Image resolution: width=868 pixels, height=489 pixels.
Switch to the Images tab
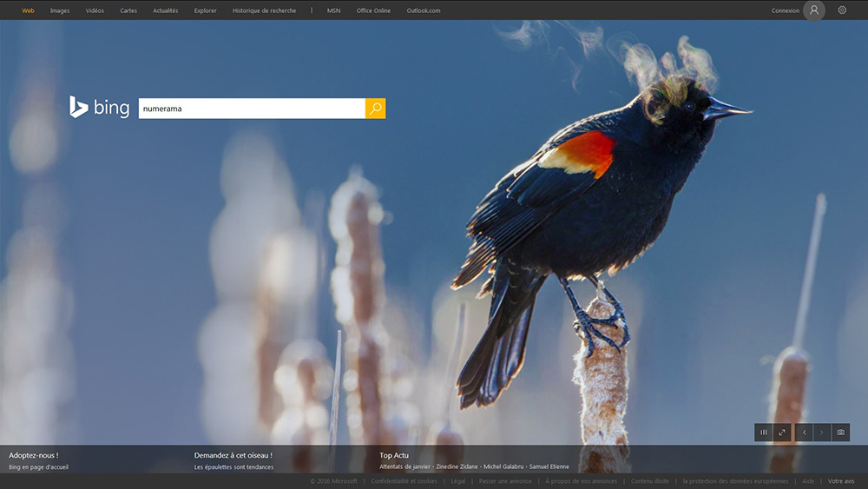(x=60, y=10)
